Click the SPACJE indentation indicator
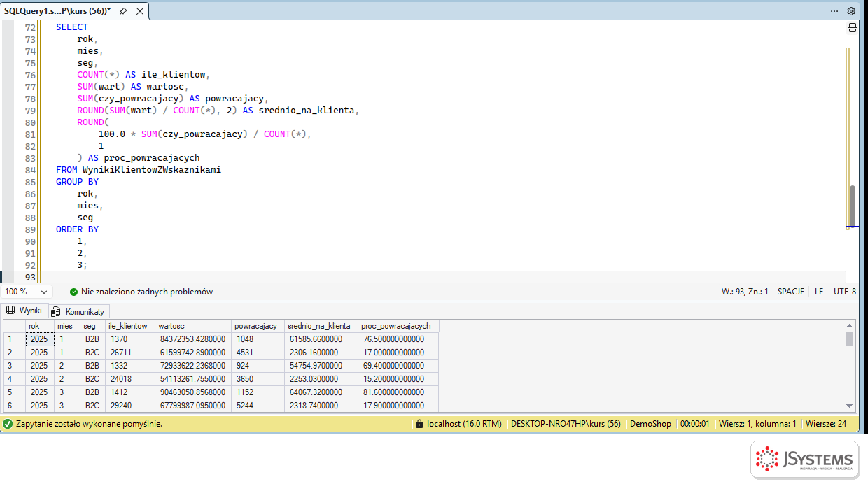Screen dimensions: 868x484 791,292
